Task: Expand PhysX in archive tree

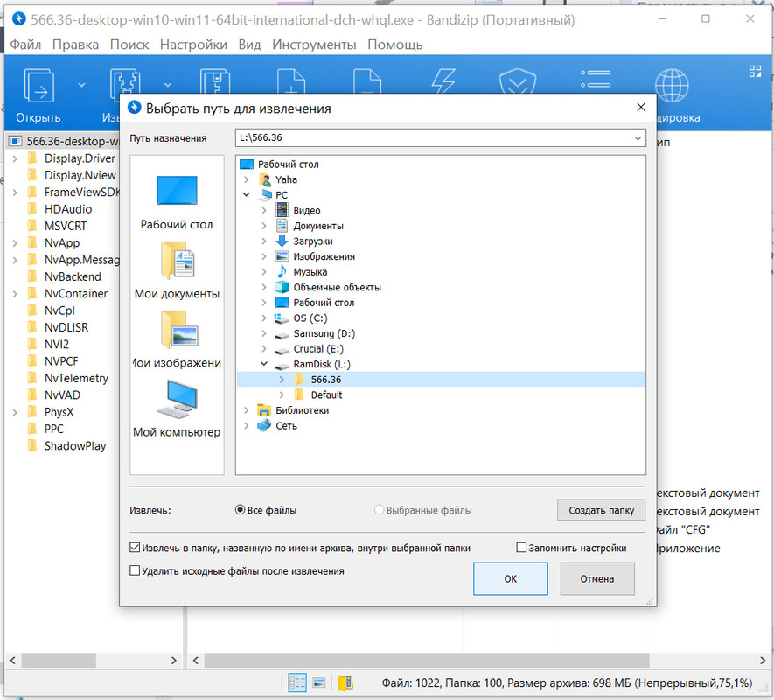Action: pyautogui.click(x=15, y=412)
